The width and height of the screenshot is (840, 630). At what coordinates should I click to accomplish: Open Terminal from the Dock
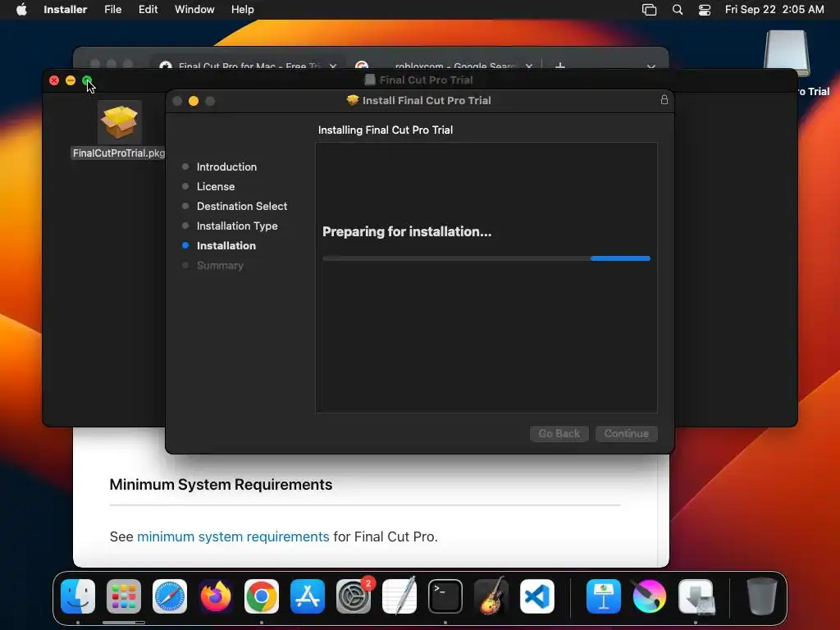445,596
